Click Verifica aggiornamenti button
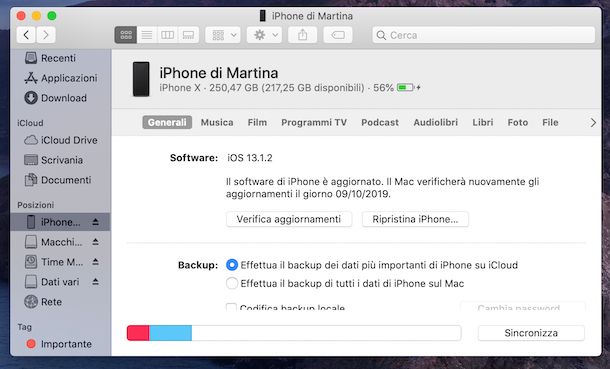Viewport: 610px width, 369px height. pos(289,219)
